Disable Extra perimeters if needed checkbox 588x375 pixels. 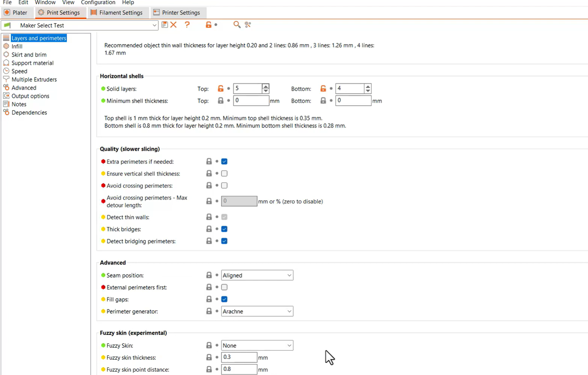pos(224,162)
